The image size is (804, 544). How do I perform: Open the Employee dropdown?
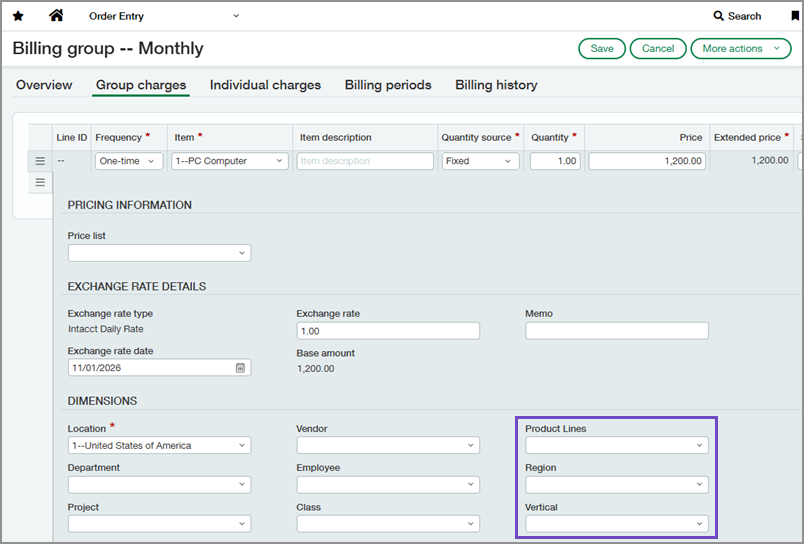point(388,485)
